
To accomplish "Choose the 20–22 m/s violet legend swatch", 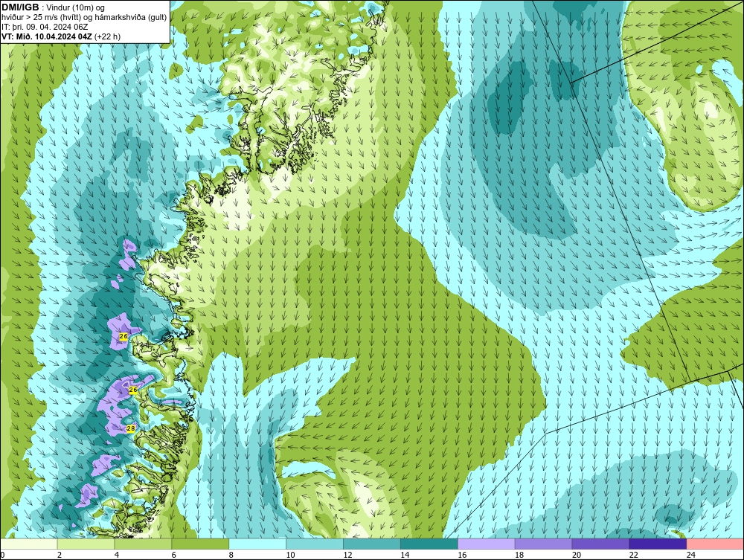I will 600,544.
